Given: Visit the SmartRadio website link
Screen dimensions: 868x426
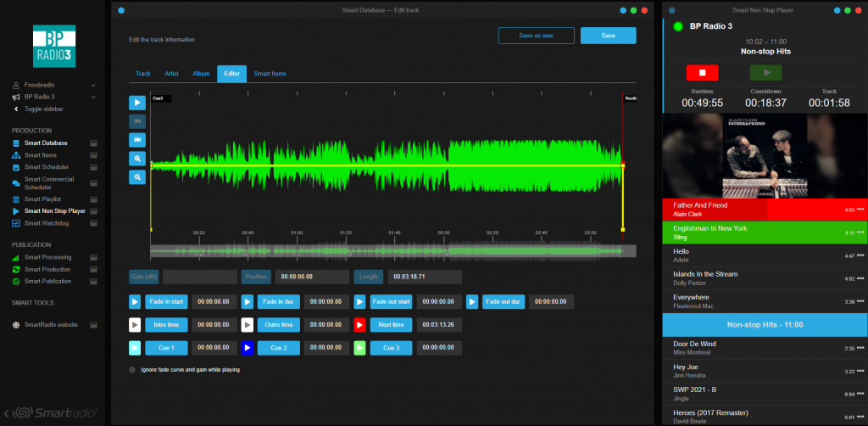Looking at the screenshot, I should 51,325.
